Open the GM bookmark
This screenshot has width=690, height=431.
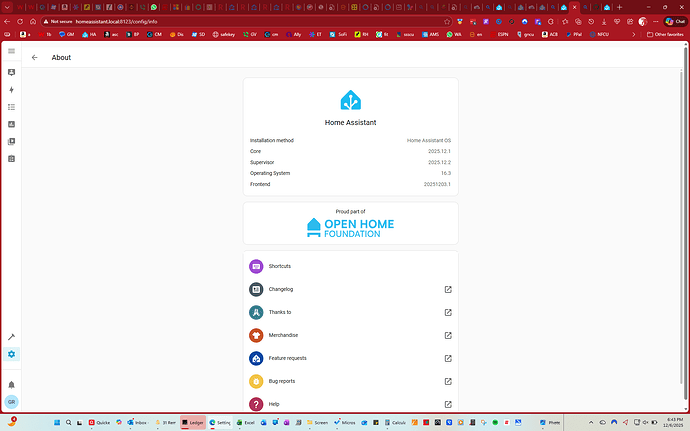(x=66, y=34)
